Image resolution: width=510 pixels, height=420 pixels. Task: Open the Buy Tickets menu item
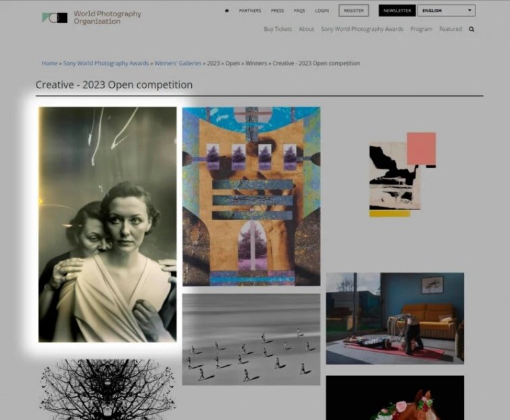click(x=278, y=29)
